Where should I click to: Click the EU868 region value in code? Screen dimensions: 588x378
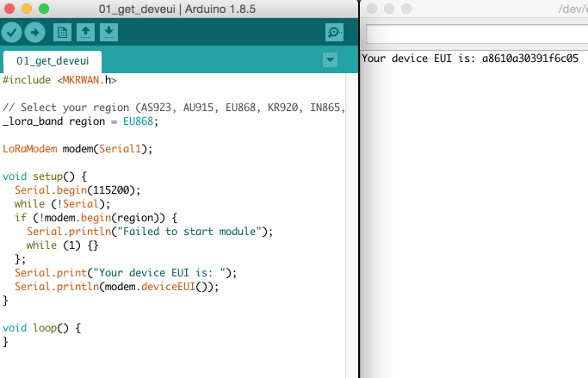[138, 121]
